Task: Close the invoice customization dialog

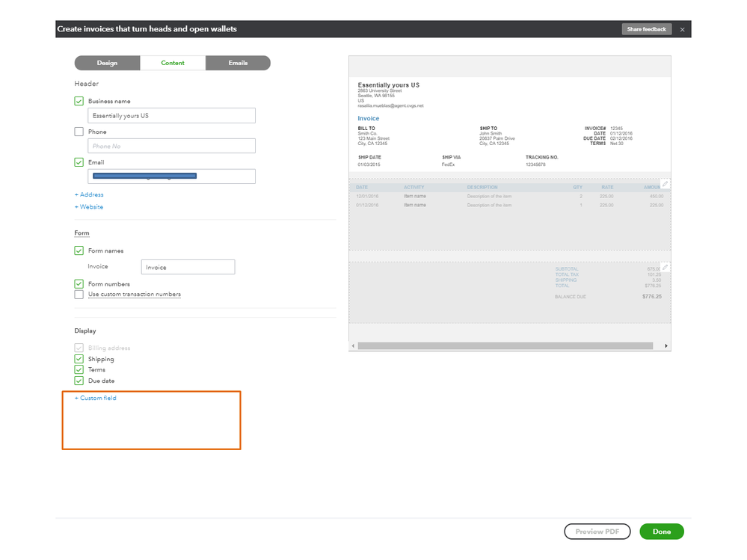Action: click(x=682, y=30)
